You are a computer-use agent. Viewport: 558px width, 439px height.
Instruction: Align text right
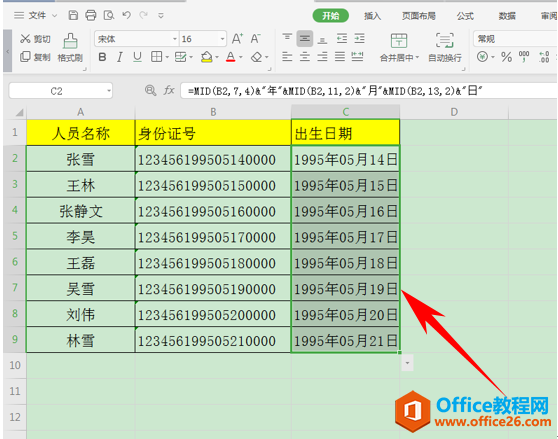(x=322, y=57)
